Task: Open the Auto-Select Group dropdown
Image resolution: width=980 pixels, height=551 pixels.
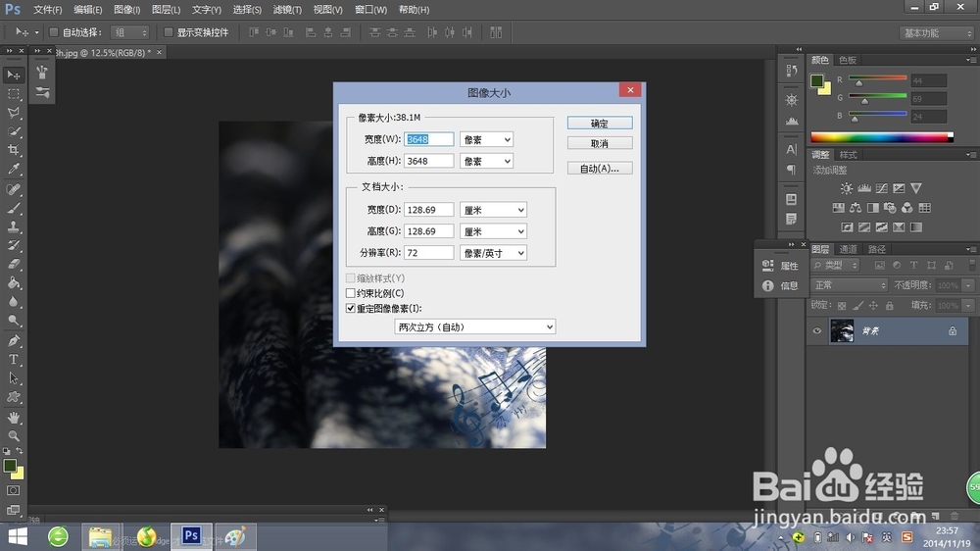Action: click(130, 32)
